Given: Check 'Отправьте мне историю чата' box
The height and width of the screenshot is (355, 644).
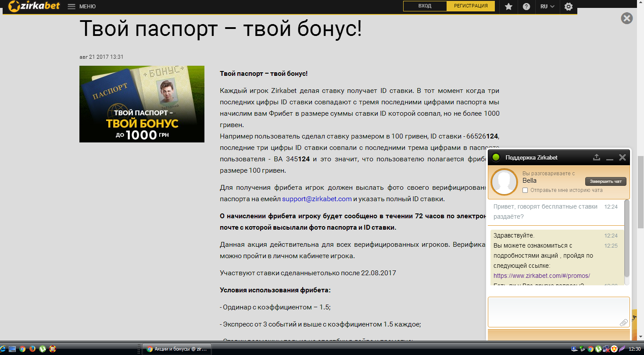Looking at the screenshot, I should pos(525,190).
